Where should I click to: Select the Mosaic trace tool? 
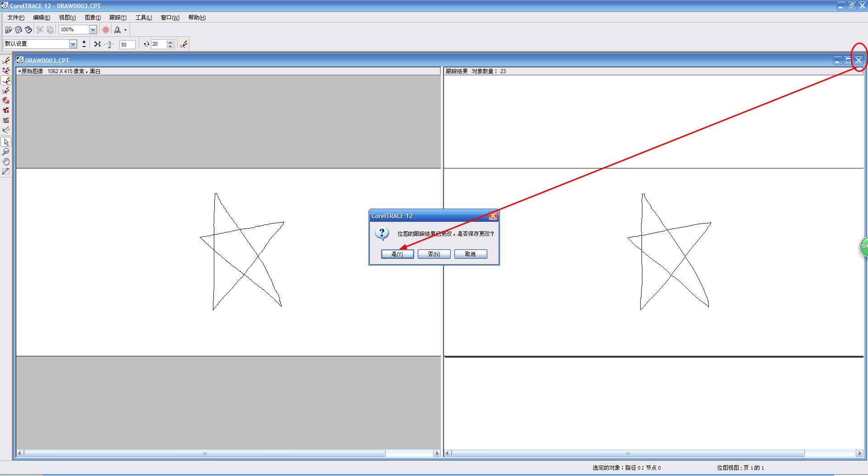[6, 110]
